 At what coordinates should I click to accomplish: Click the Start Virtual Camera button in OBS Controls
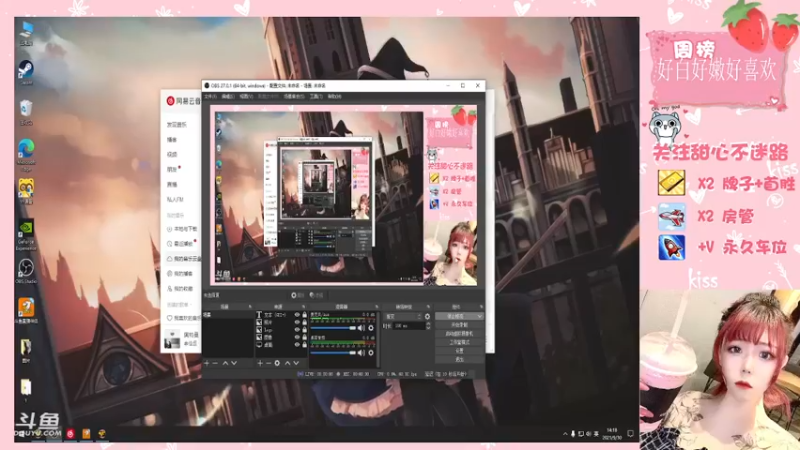[x=459, y=334]
